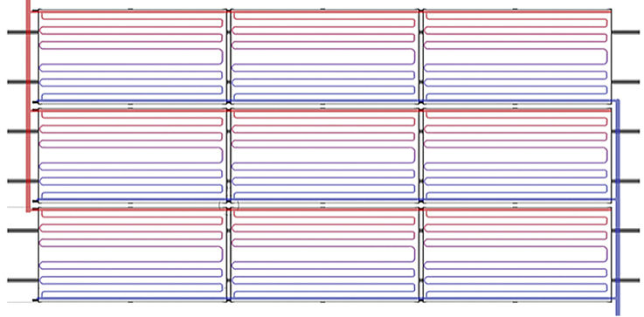The image size is (644, 317).
Task: Click the red header pipe atop top-left panel
Action: coord(132,12)
